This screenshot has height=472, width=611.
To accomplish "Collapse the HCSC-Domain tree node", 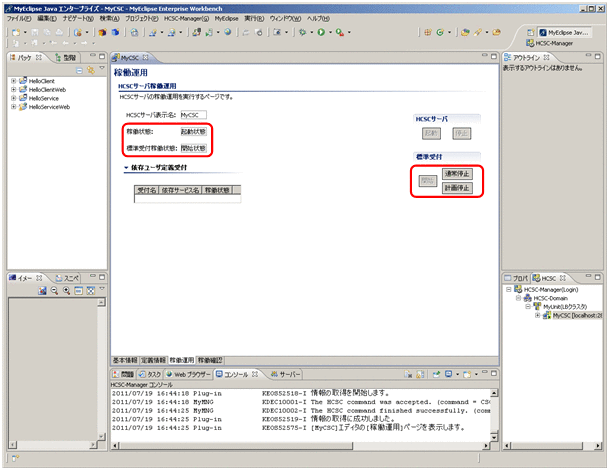I will point(518,298).
